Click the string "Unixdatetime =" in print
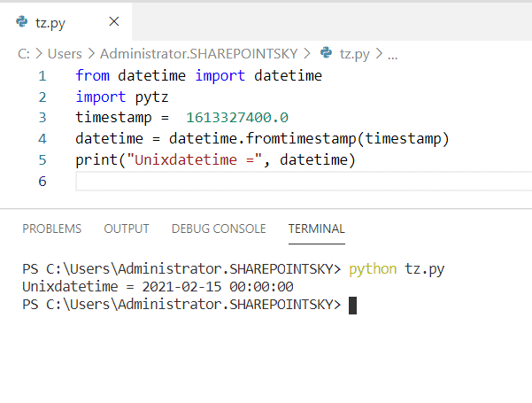Viewport: 532px width, 403px height. coord(195,159)
